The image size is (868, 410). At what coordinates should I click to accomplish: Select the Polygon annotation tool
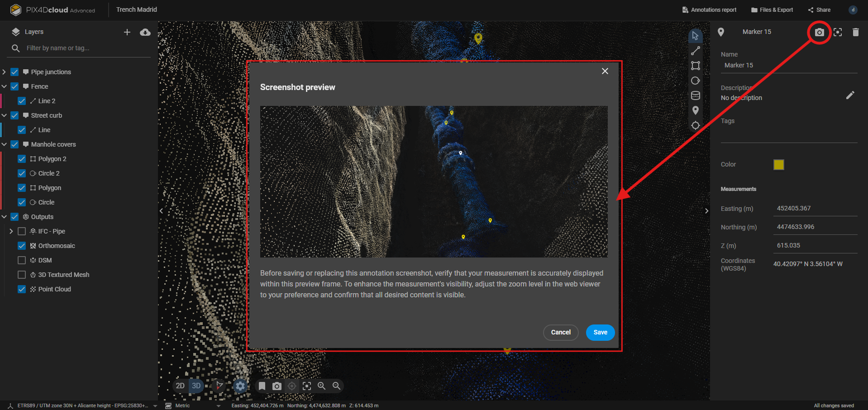(x=696, y=65)
